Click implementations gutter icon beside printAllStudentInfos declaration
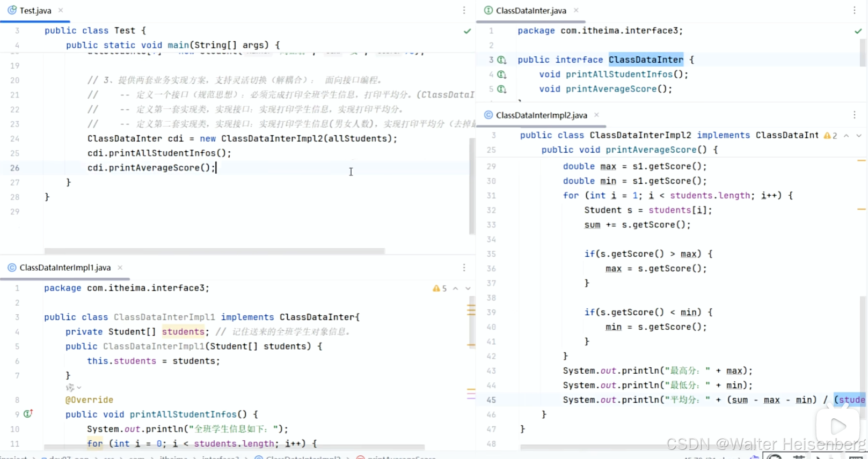This screenshot has width=868, height=459. [502, 75]
